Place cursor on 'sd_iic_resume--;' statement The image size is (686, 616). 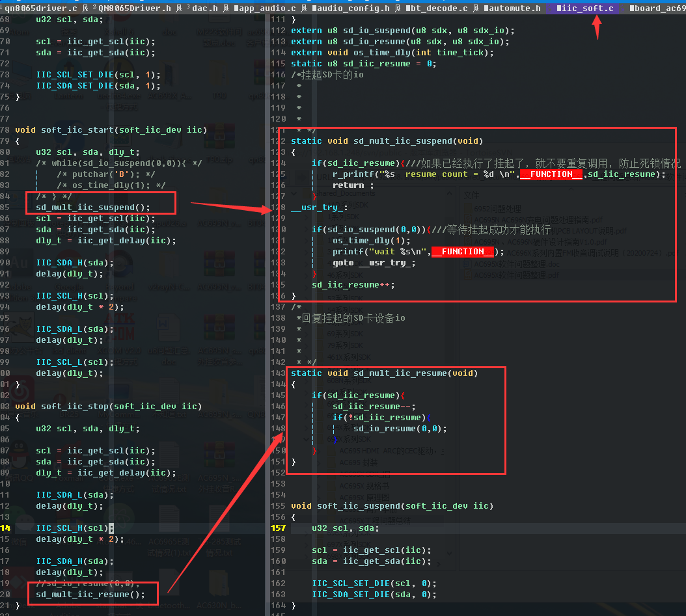pyautogui.click(x=374, y=406)
